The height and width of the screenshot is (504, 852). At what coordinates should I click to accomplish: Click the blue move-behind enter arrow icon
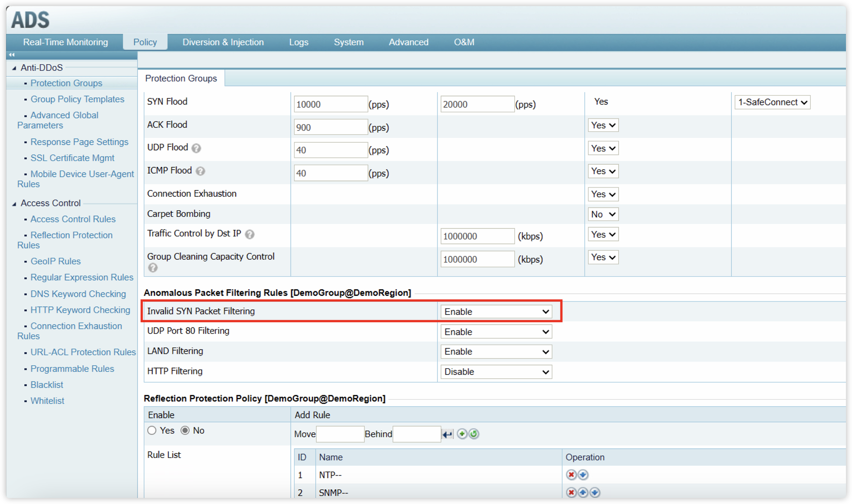click(448, 434)
